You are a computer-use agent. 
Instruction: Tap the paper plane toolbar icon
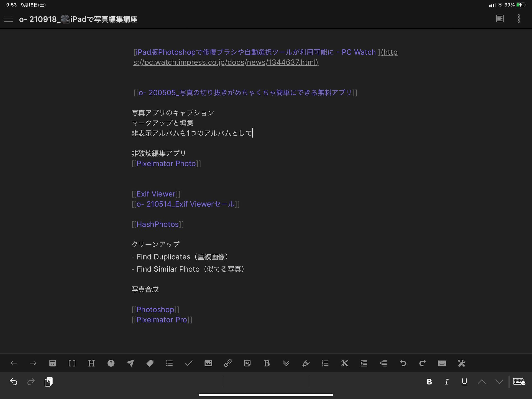click(x=131, y=363)
